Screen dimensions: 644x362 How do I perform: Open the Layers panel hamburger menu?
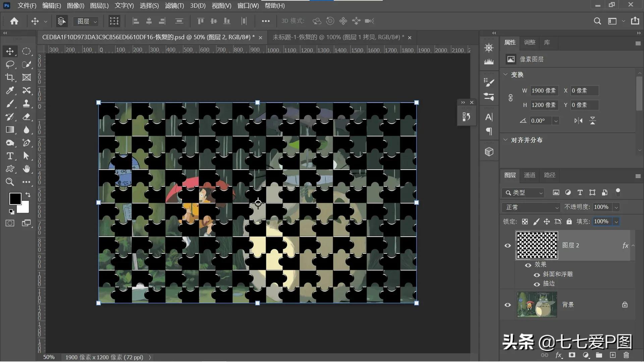pyautogui.click(x=638, y=176)
